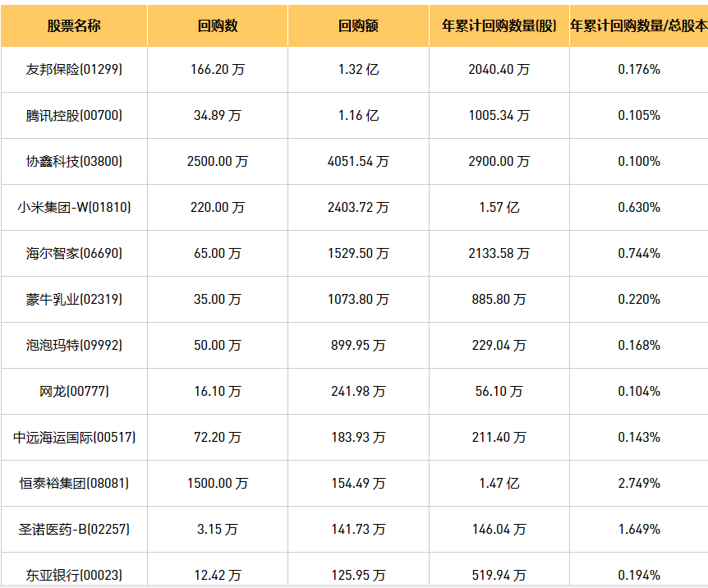Click the 年累计回购数量/总股本 header
Image resolution: width=708 pixels, height=588 pixels.
(x=638, y=25)
